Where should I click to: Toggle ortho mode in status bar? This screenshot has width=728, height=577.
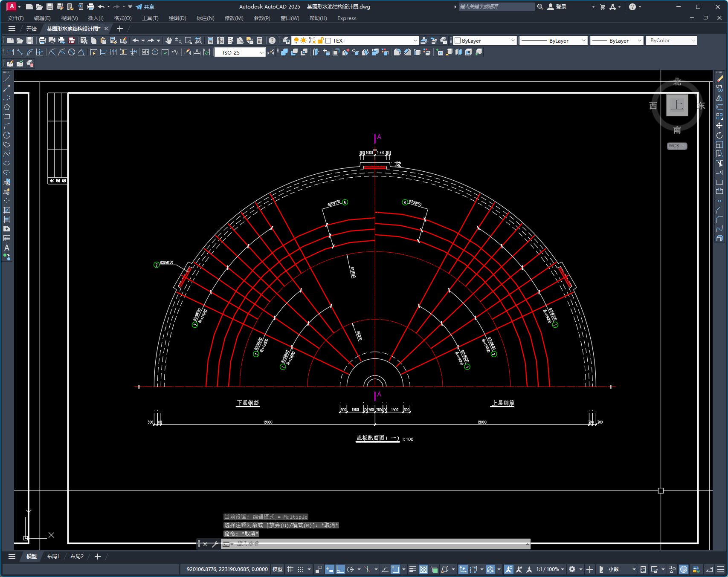tap(340, 569)
